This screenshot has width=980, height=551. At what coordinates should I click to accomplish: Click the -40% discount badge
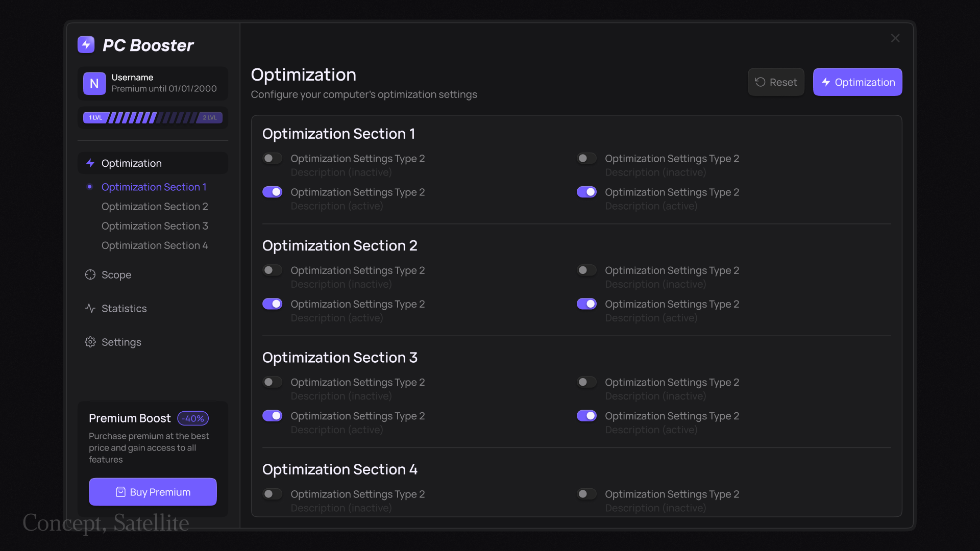coord(193,418)
